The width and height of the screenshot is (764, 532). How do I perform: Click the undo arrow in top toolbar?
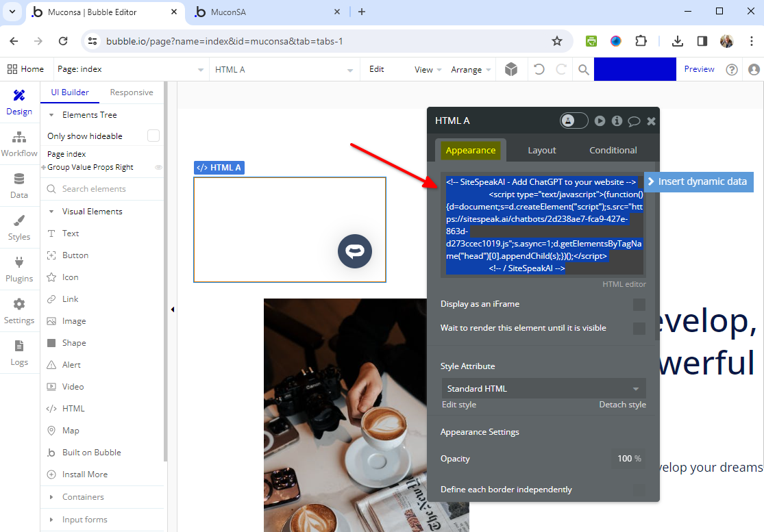(x=539, y=69)
